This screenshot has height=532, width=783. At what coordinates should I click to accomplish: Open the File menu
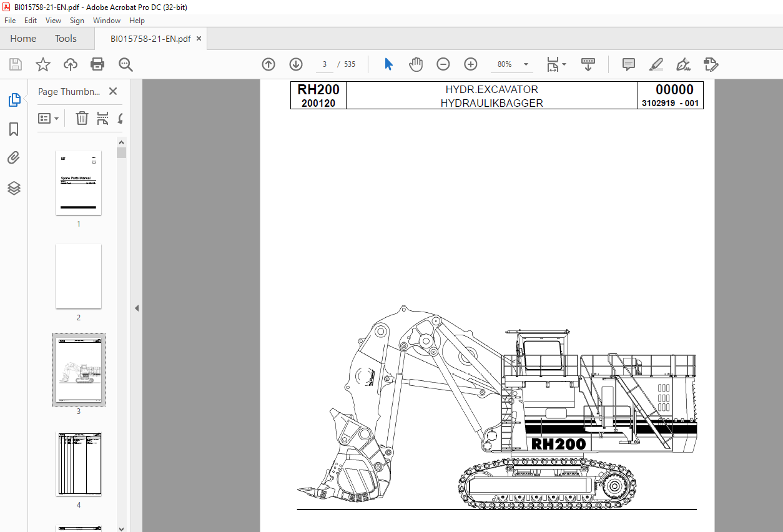click(x=10, y=21)
